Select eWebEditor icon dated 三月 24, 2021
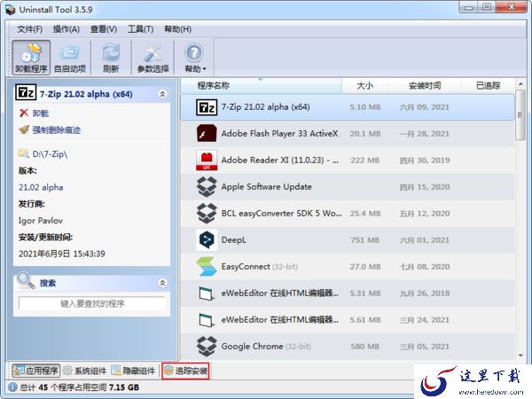The image size is (532, 399). click(x=207, y=320)
